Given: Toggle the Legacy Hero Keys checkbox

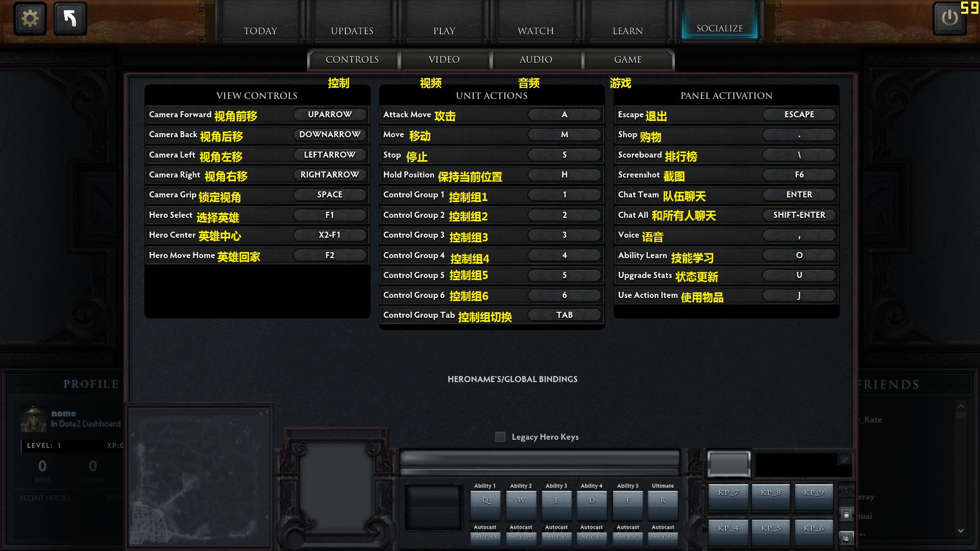Looking at the screenshot, I should coord(500,437).
